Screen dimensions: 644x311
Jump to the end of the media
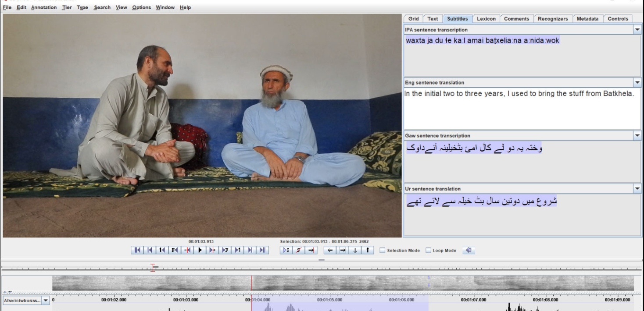(262, 250)
